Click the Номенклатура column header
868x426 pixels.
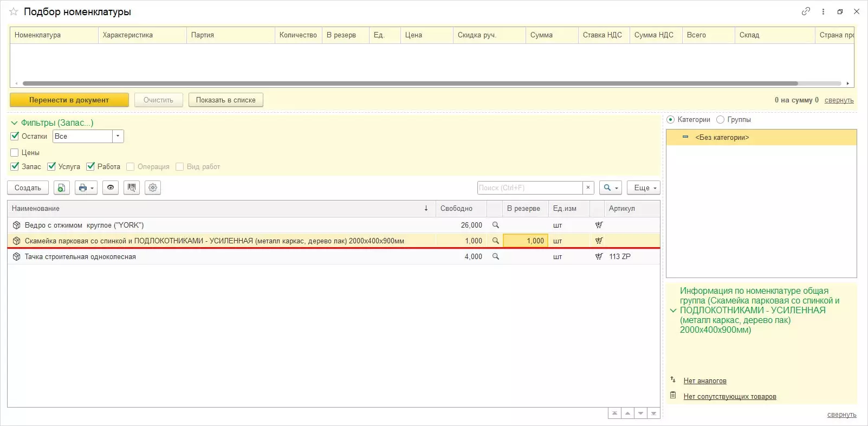tap(54, 35)
